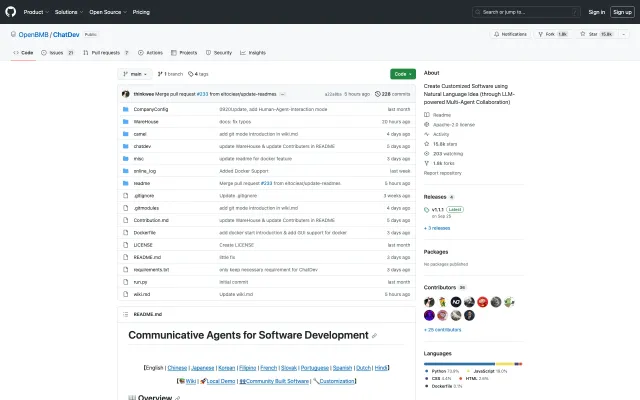Open the Activity link in About
Image resolution: width=640 pixels, height=400 pixels.
click(x=437, y=134)
